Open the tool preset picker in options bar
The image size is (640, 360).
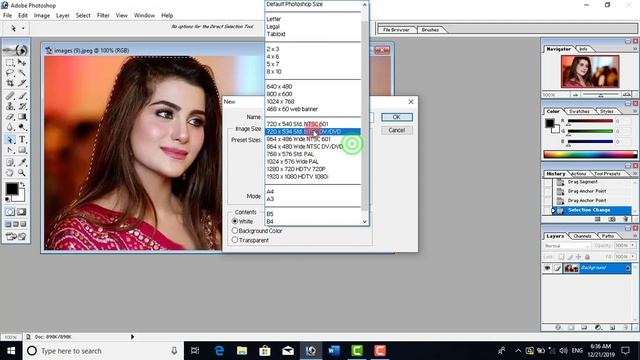[x=16, y=28]
